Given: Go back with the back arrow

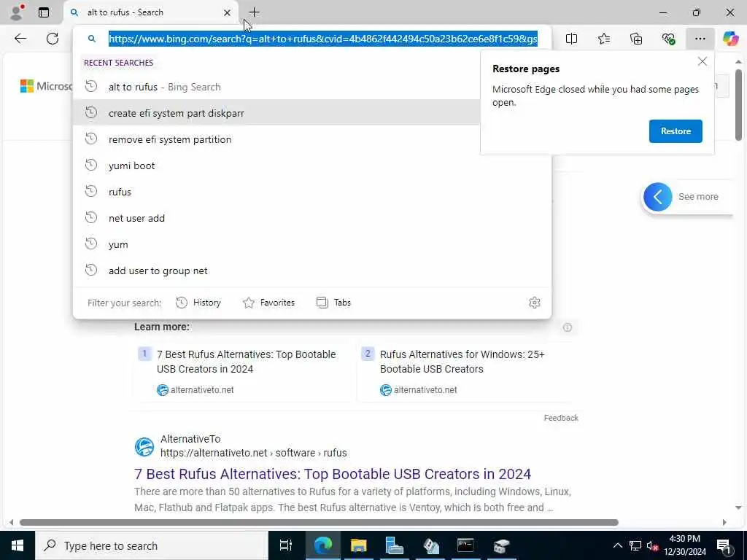Looking at the screenshot, I should coord(20,39).
